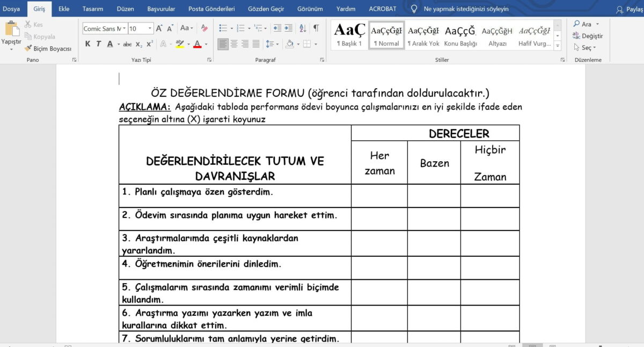Click the center align icon
This screenshot has height=347, width=644.
234,44
